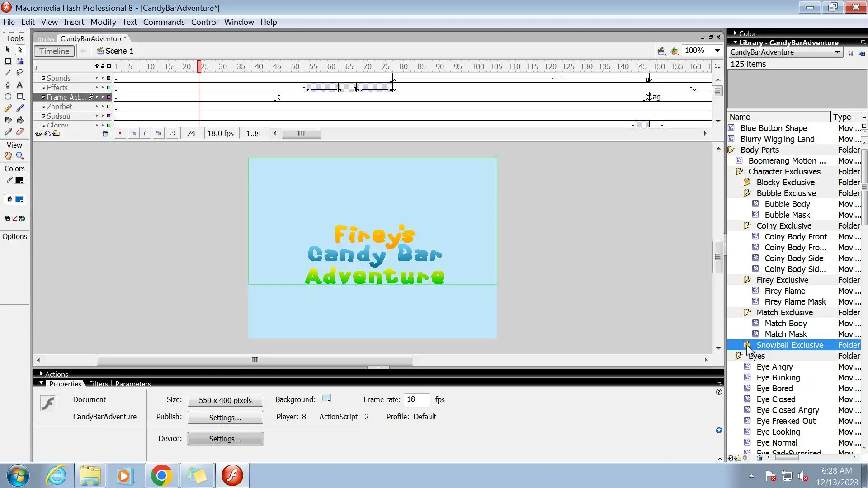This screenshot has height=488, width=868.
Task: Collapse the Firey Exclusive folder
Action: [747, 280]
